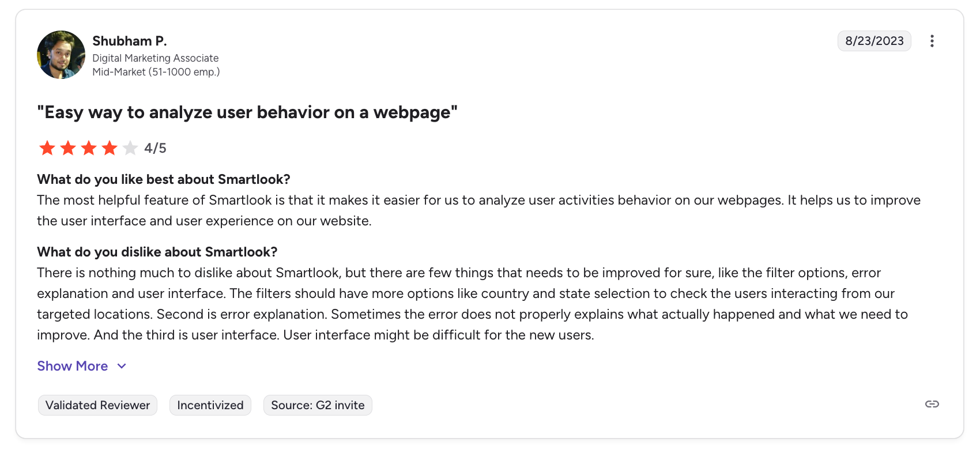Click reviewer name Shubham P.
980x453 pixels.
coord(129,41)
